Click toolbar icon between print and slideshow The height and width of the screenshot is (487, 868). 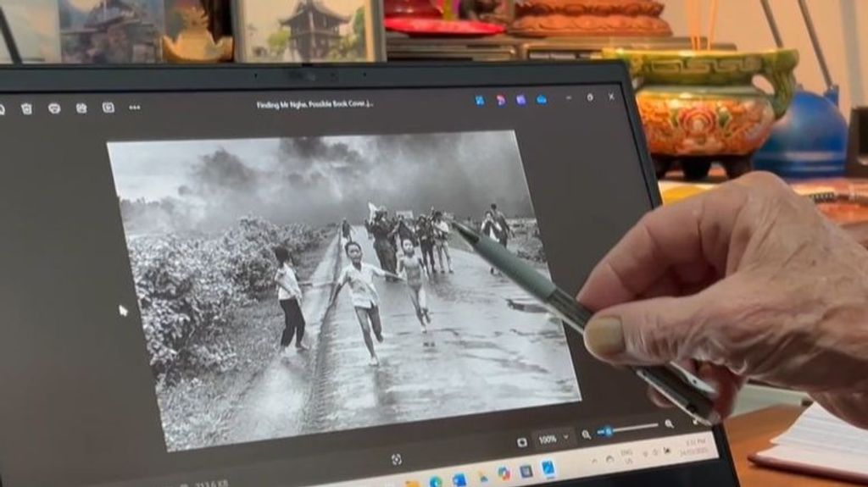point(81,108)
